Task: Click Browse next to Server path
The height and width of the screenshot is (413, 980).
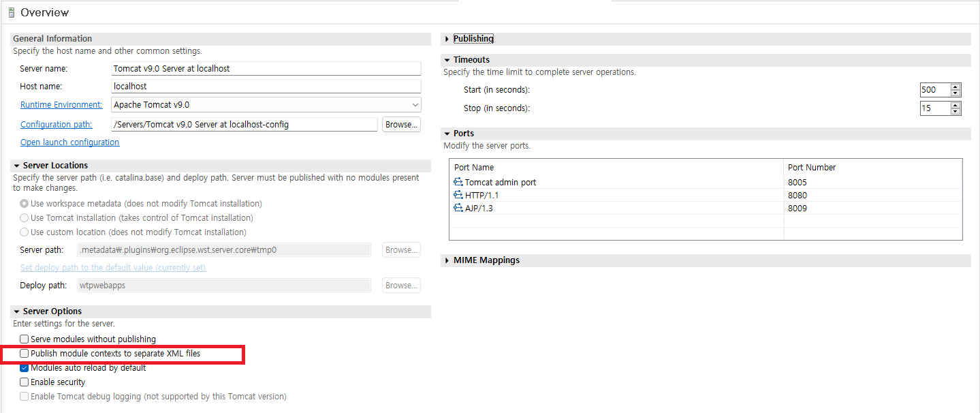Action: [x=401, y=249]
